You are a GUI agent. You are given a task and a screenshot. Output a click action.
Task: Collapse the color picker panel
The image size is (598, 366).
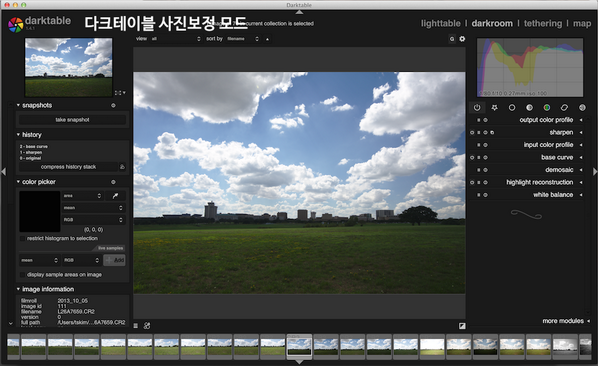[x=18, y=182]
